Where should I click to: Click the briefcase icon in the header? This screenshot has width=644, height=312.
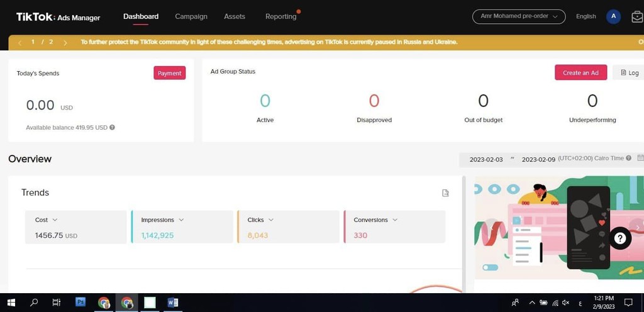[x=638, y=17]
